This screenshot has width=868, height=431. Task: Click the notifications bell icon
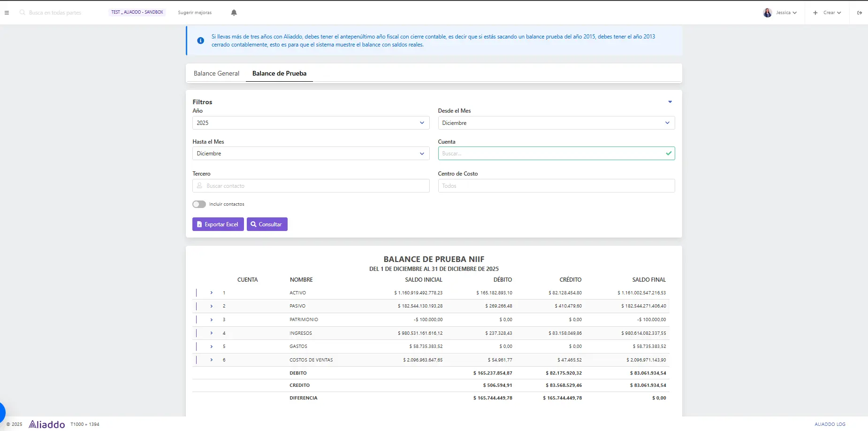234,13
